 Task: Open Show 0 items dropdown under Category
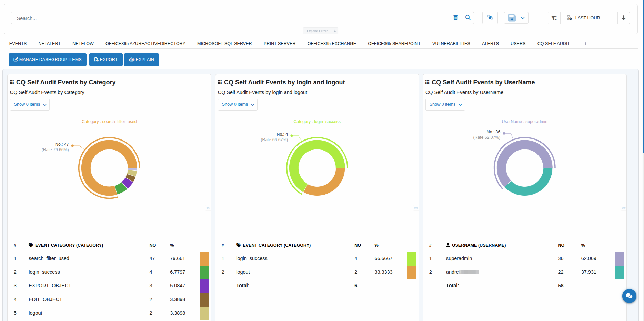pyautogui.click(x=30, y=104)
